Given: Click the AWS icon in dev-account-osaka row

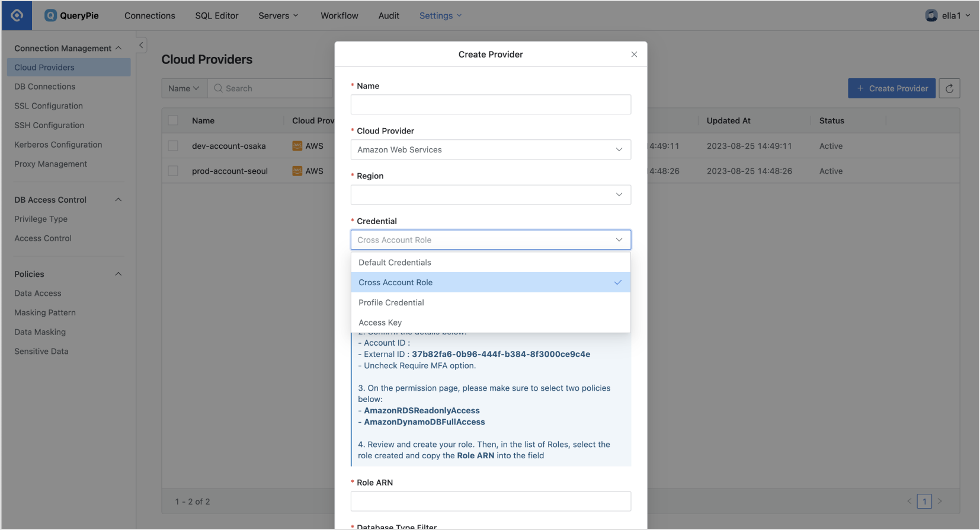Looking at the screenshot, I should point(297,146).
